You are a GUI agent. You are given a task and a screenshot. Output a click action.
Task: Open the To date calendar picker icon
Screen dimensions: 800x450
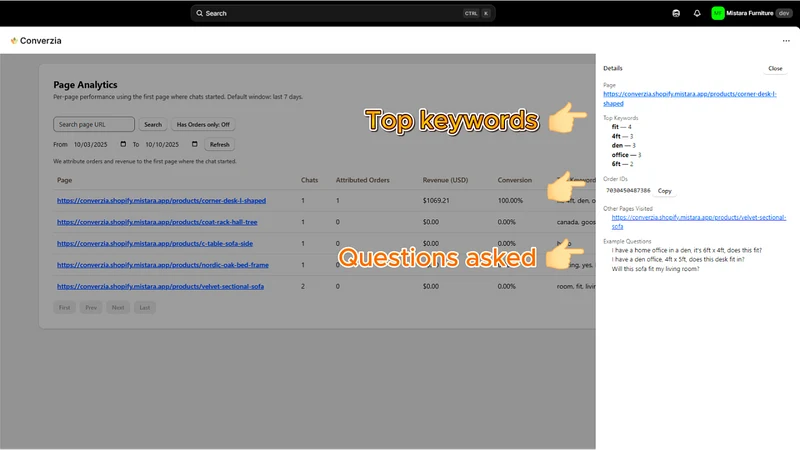tap(194, 144)
